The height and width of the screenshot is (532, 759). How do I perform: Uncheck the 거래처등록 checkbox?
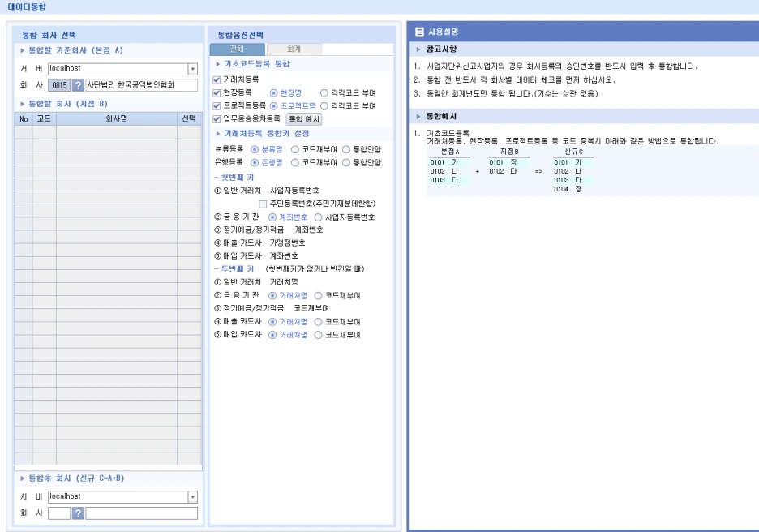pos(216,80)
